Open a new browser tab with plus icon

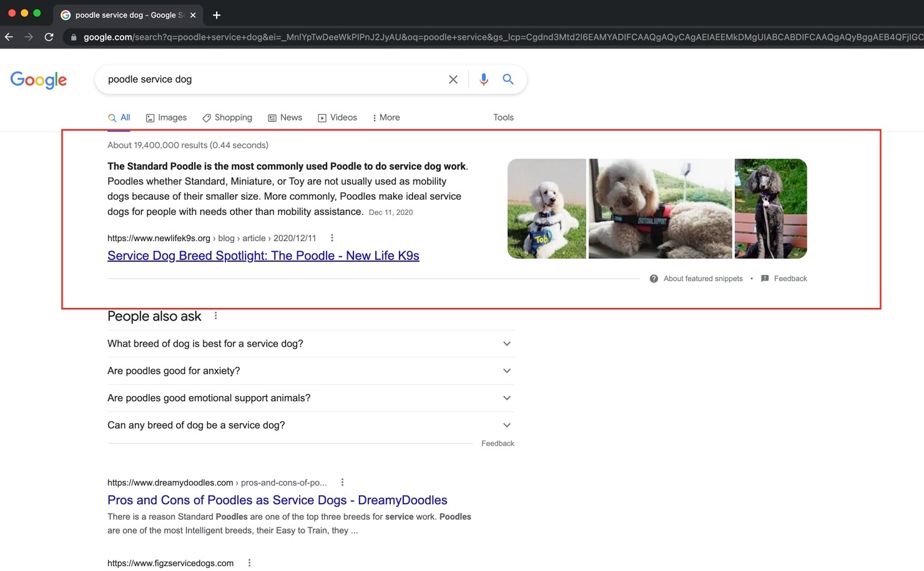217,15
